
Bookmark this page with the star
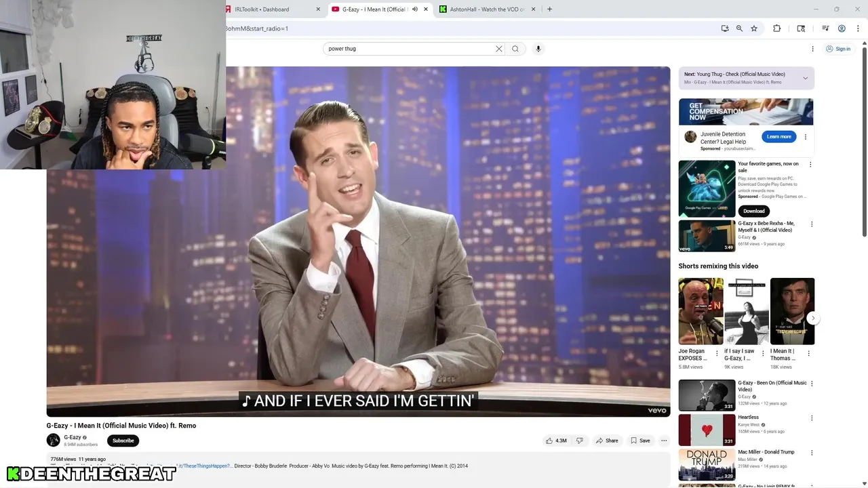[754, 28]
